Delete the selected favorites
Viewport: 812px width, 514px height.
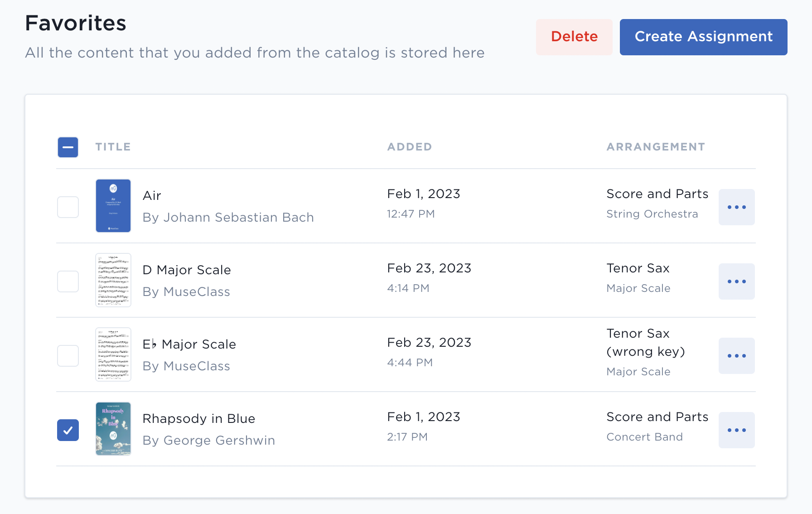click(x=574, y=37)
